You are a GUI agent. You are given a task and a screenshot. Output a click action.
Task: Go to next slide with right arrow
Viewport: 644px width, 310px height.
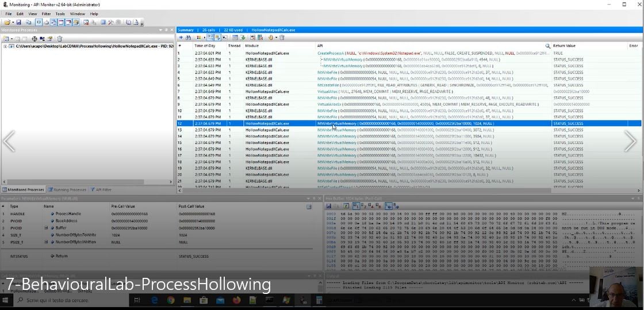pos(630,141)
